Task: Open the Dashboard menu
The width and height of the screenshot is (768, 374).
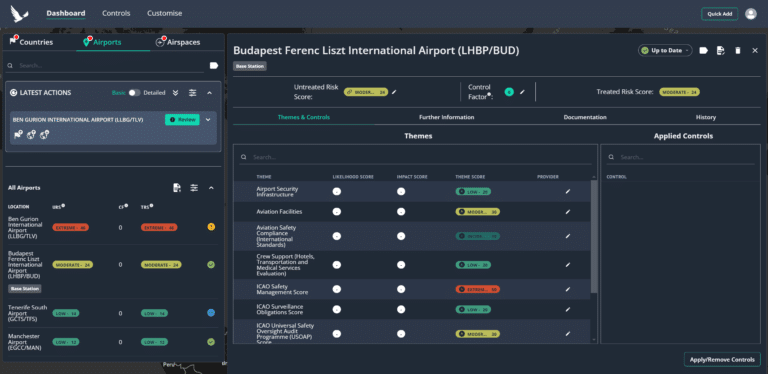Action: pos(66,14)
